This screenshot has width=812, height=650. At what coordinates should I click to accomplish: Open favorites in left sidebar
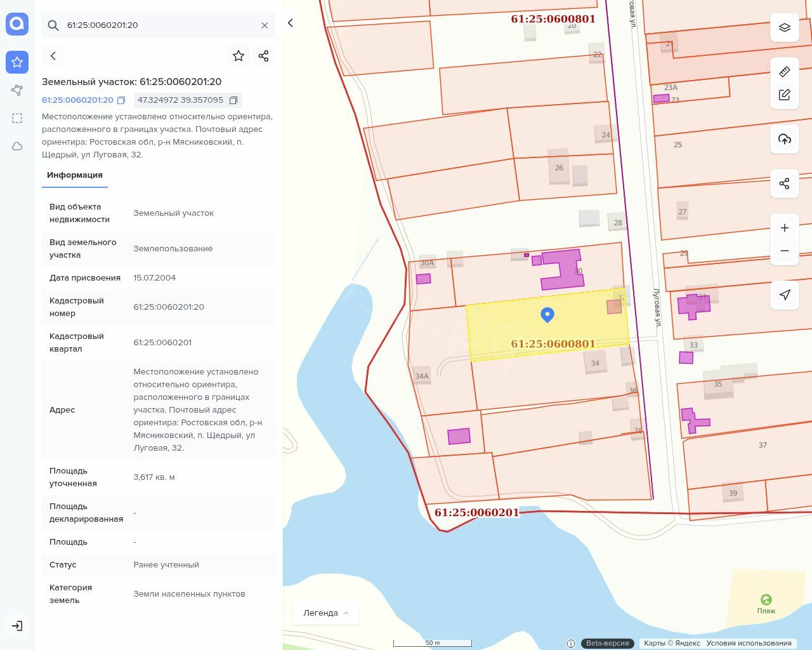pyautogui.click(x=17, y=62)
